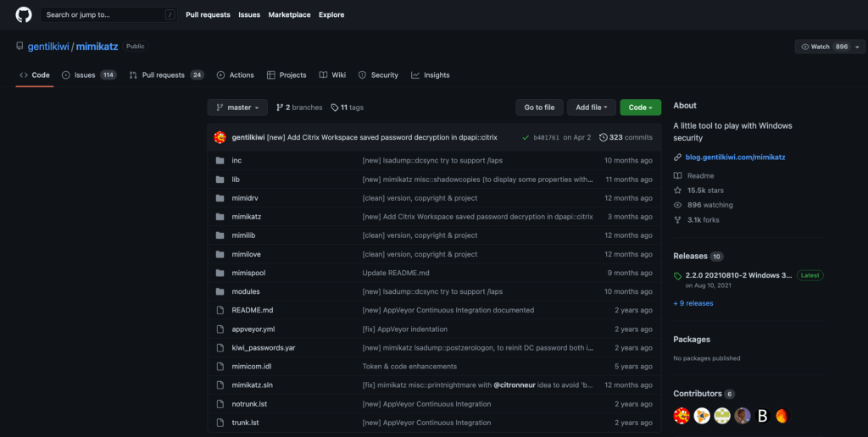Viewport: 868px width, 437px height.
Task: Toggle Watch for this repository
Action: (824, 47)
